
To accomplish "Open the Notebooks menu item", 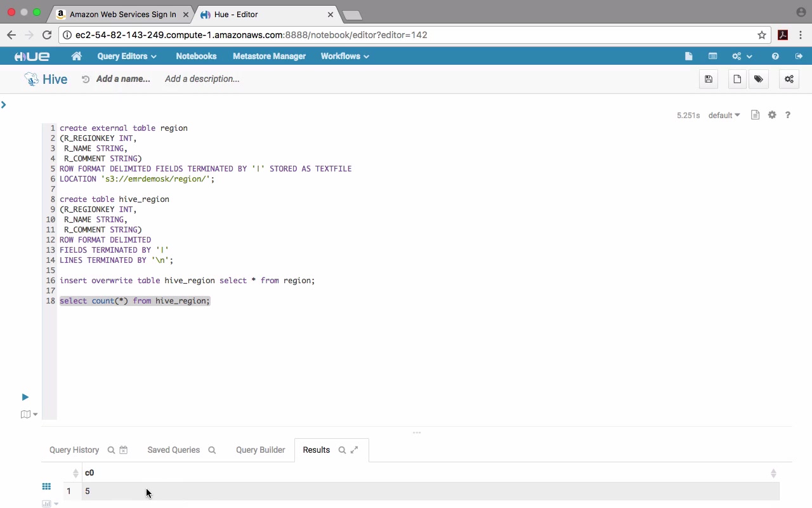I will coord(196,56).
